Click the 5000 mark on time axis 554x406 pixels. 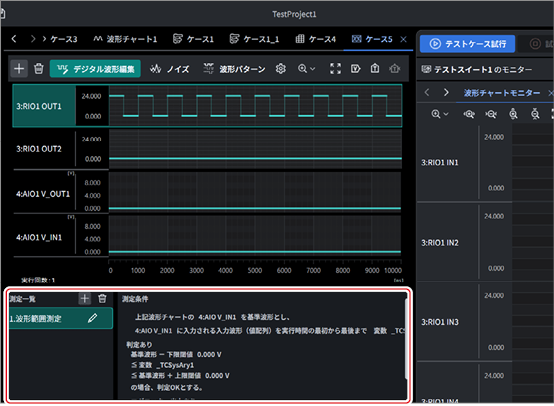[254, 270]
